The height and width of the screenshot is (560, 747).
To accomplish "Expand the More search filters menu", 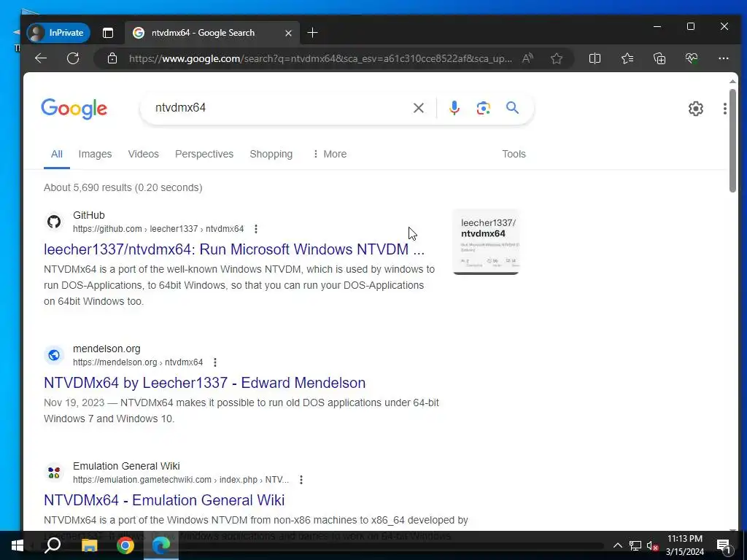I will point(329,154).
